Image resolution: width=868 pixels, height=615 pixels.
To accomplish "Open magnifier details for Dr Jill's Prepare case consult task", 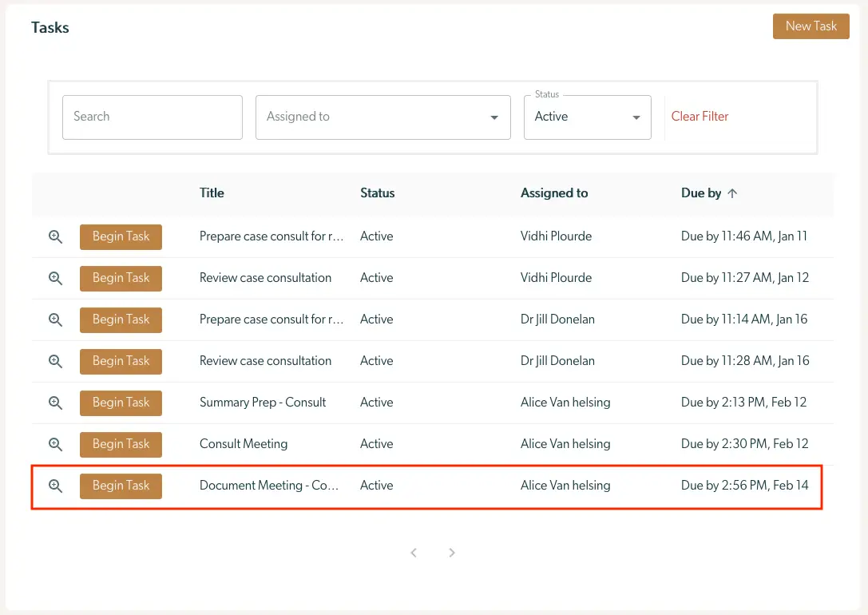I will 54,319.
